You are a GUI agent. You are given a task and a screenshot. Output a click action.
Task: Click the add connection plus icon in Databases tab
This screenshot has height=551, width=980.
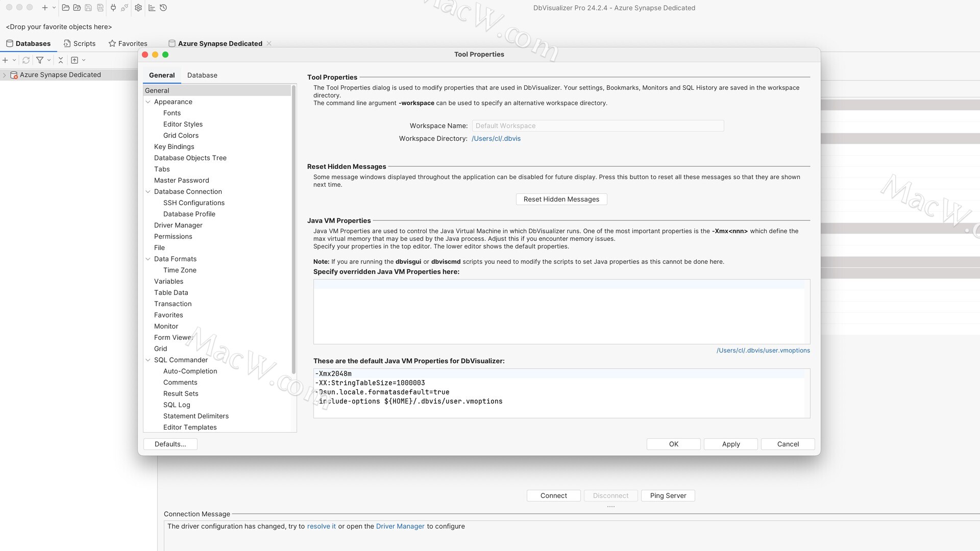pyautogui.click(x=5, y=60)
